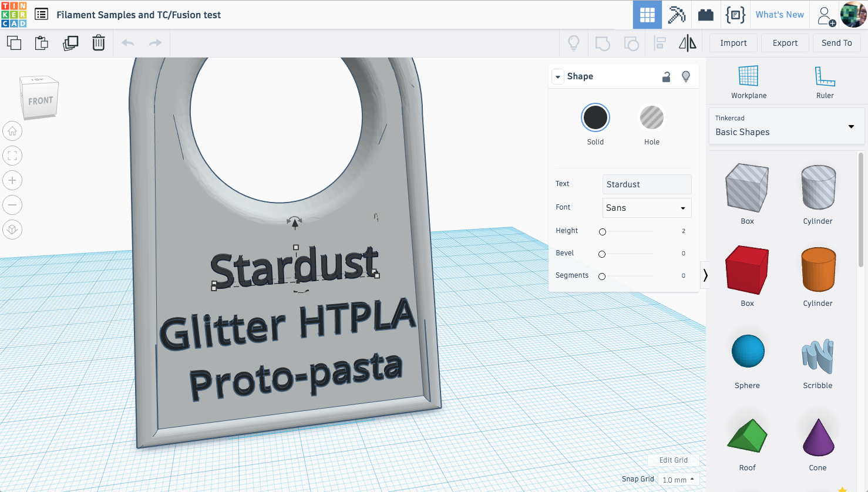The height and width of the screenshot is (492, 868).
Task: Click the Height slider handle
Action: tap(603, 232)
